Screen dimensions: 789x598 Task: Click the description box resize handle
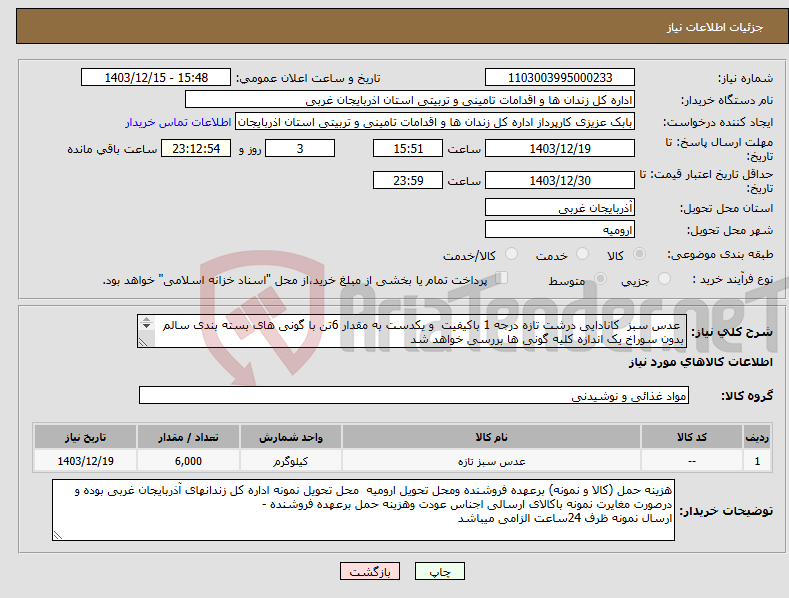point(142,342)
